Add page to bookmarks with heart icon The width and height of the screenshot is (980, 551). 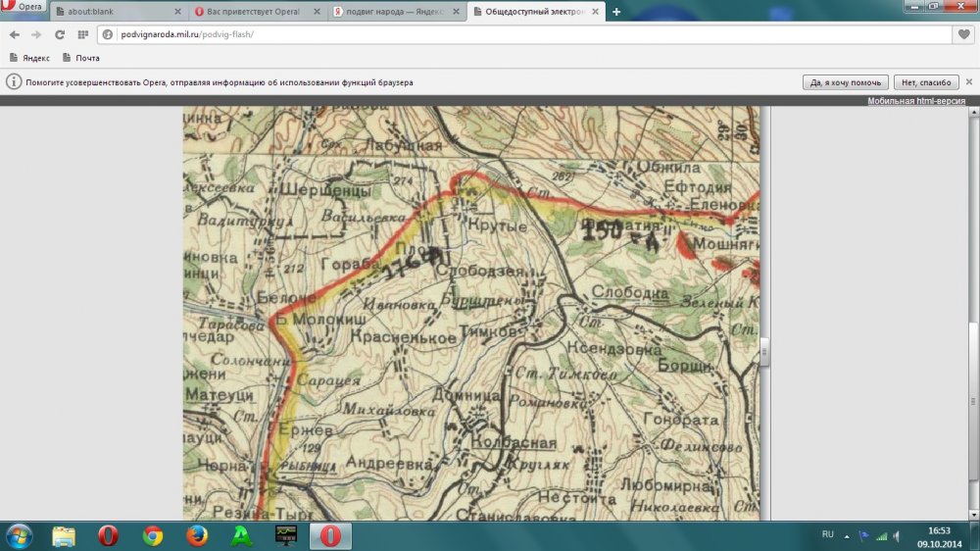click(x=963, y=34)
